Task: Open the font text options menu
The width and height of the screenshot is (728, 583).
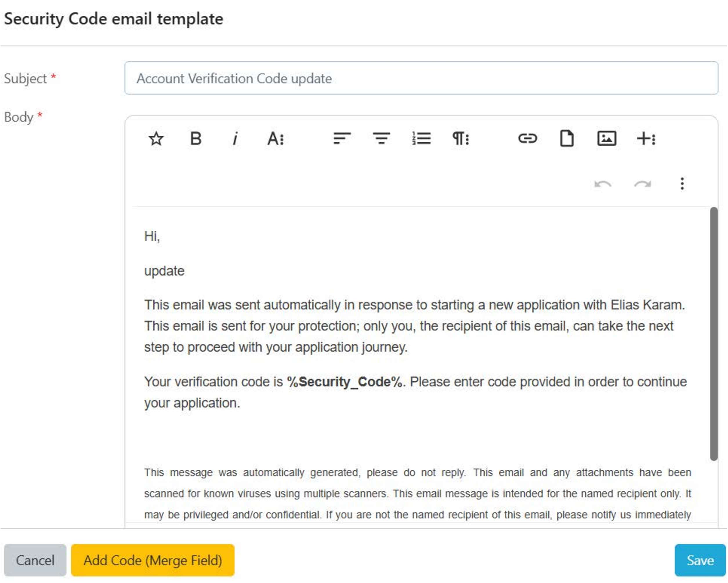Action: tap(275, 138)
